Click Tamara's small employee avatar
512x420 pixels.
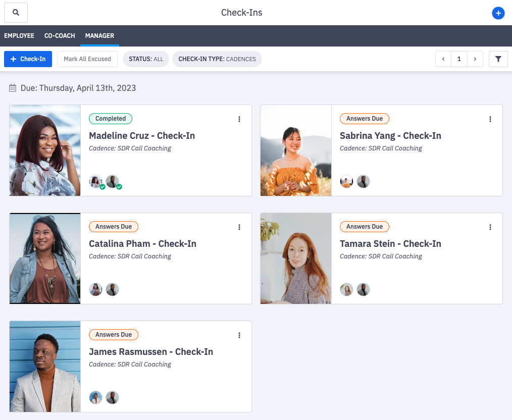click(x=346, y=289)
